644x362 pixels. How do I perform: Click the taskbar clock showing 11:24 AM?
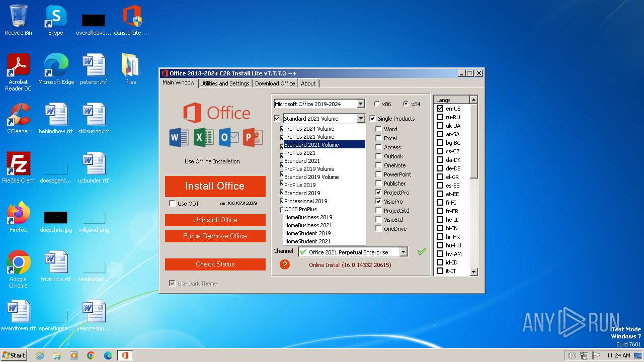pyautogui.click(x=618, y=355)
